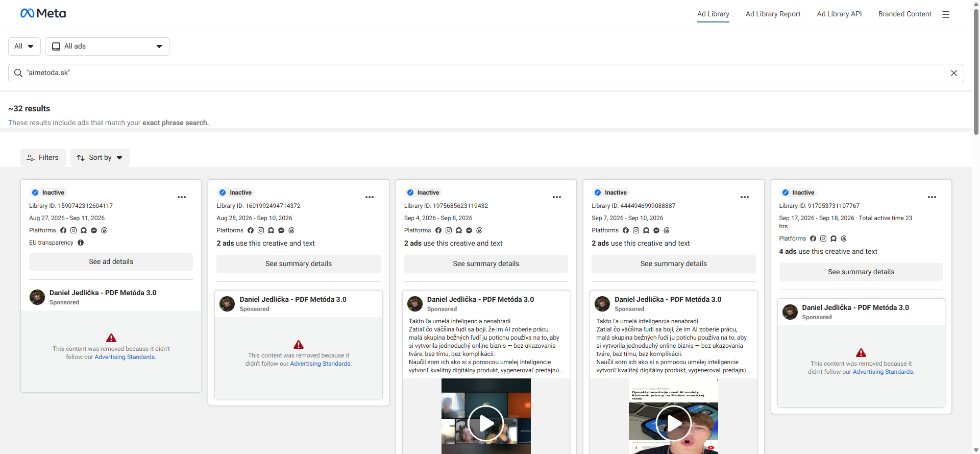980x454 pixels.
Task: Click the EU transparency info icon
Action: click(x=81, y=243)
